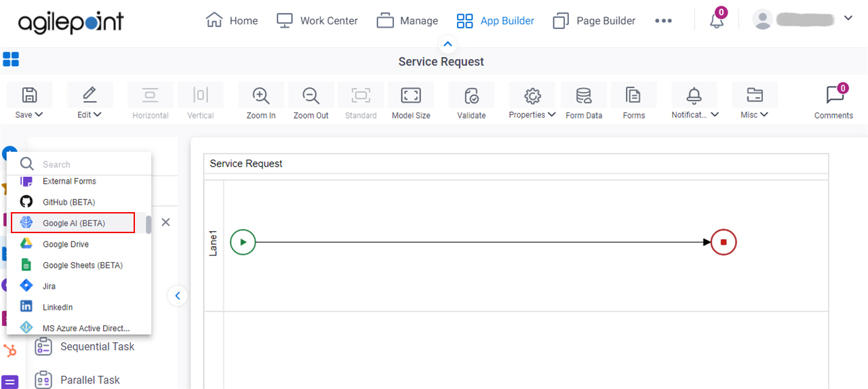Collapse the top navigation with the chevron
This screenshot has height=389, width=868.
pyautogui.click(x=447, y=44)
